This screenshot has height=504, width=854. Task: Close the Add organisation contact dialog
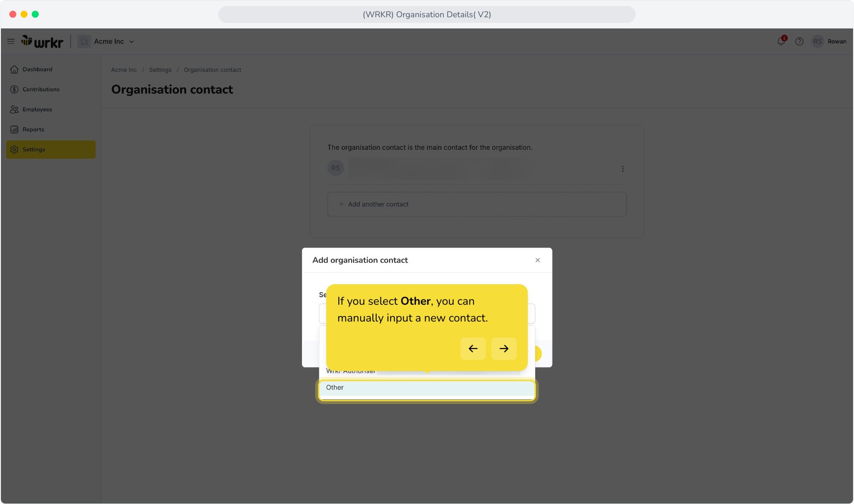click(538, 260)
